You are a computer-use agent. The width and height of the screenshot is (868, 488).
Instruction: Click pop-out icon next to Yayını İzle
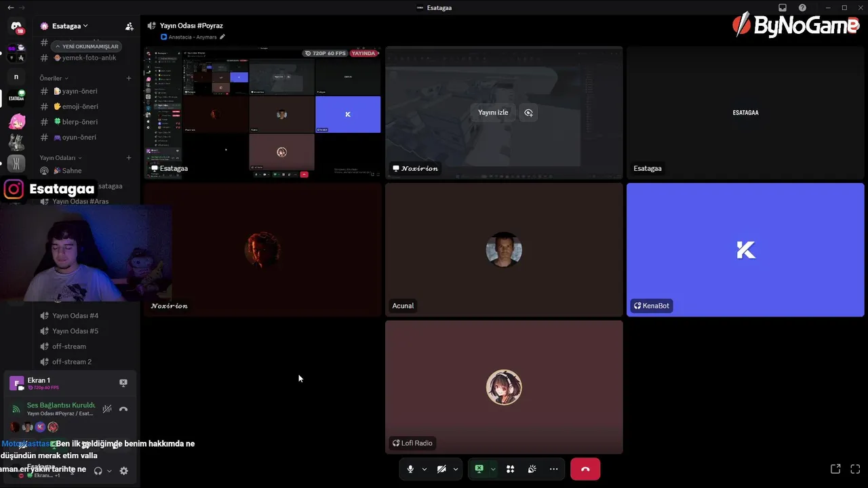tap(528, 113)
